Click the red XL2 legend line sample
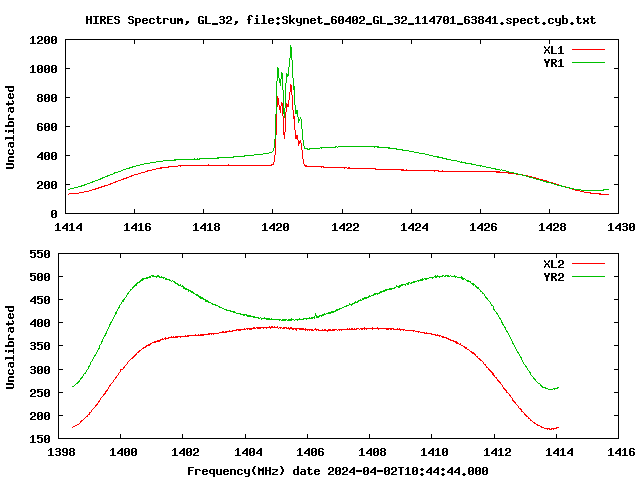Image resolution: width=640 pixels, height=480 pixels. coord(588,264)
